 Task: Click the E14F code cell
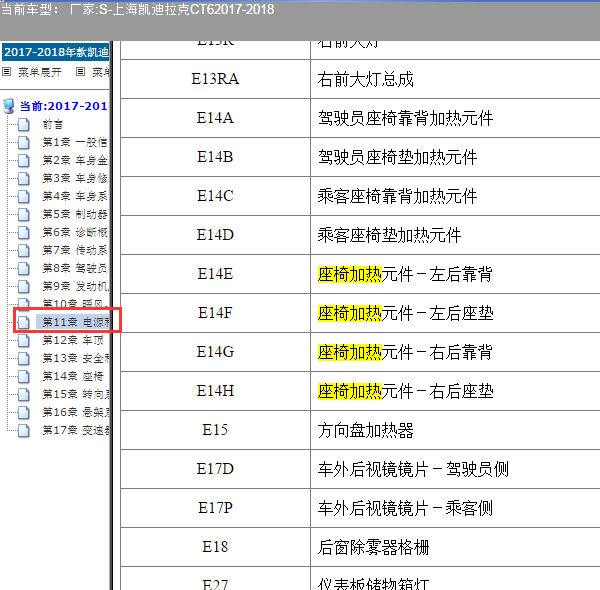pyautogui.click(x=215, y=313)
